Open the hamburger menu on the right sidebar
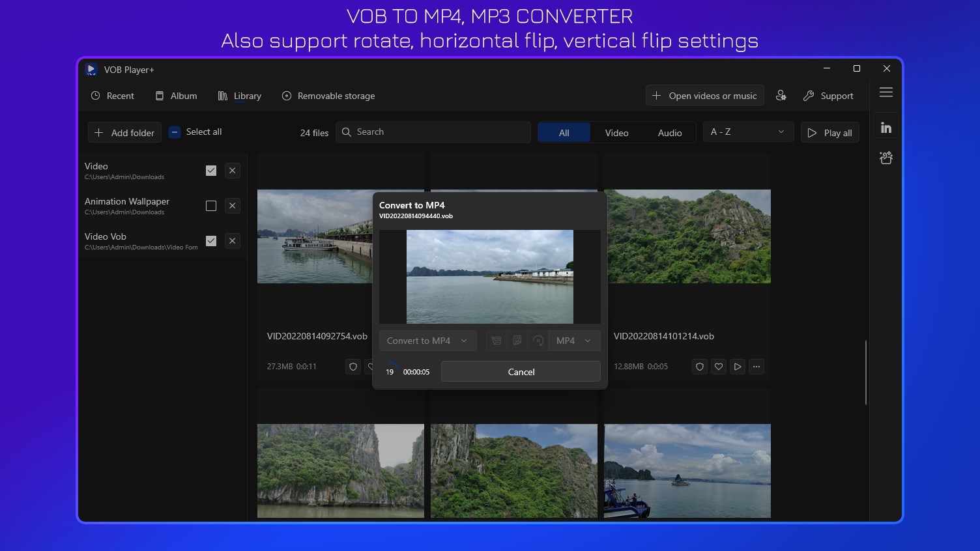 click(886, 92)
